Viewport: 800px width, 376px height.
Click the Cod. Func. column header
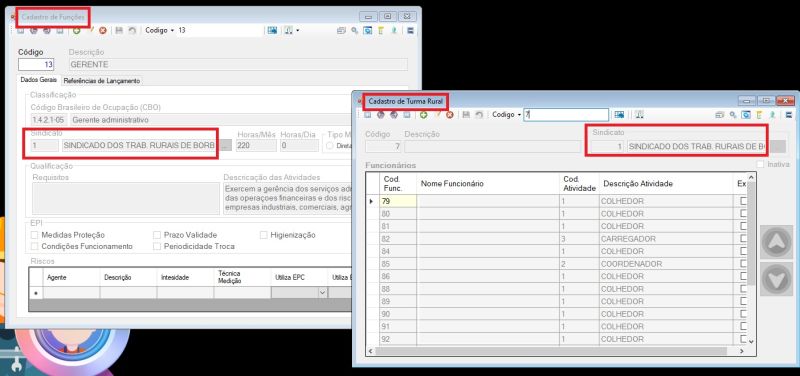[x=398, y=184]
